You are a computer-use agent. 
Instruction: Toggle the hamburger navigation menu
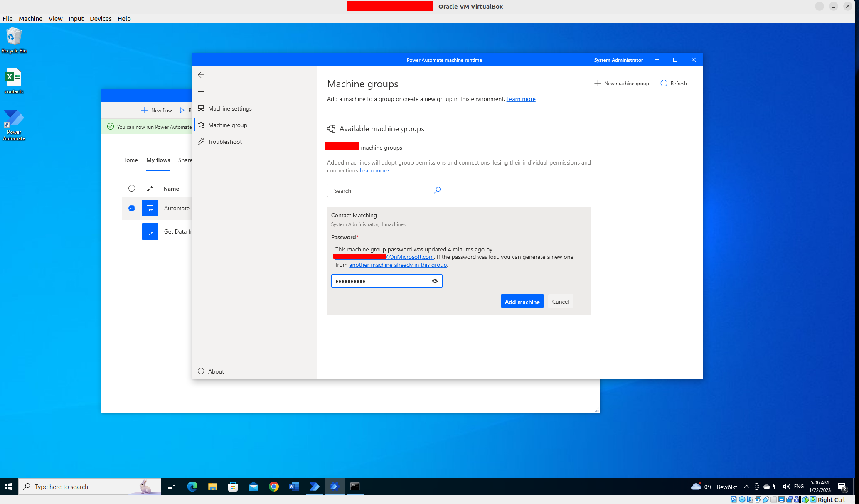point(201,91)
